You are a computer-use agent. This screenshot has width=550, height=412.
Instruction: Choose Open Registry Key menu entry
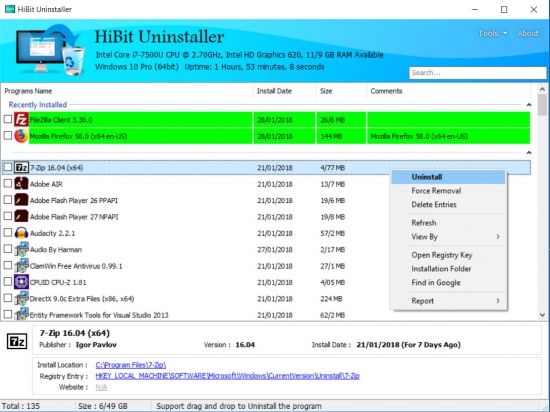448,255
